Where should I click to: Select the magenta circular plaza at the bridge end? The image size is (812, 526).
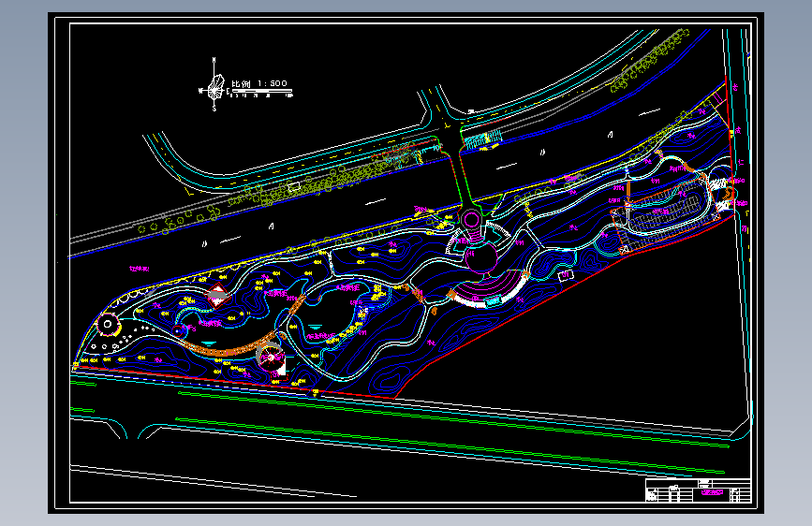471,220
